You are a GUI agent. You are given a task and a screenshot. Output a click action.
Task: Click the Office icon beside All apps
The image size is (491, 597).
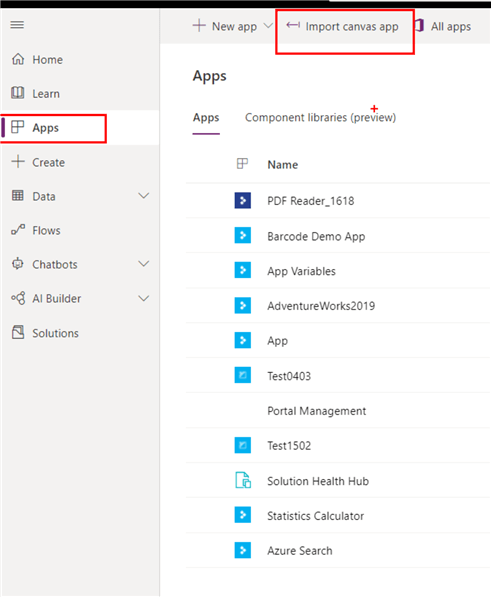coord(419,26)
